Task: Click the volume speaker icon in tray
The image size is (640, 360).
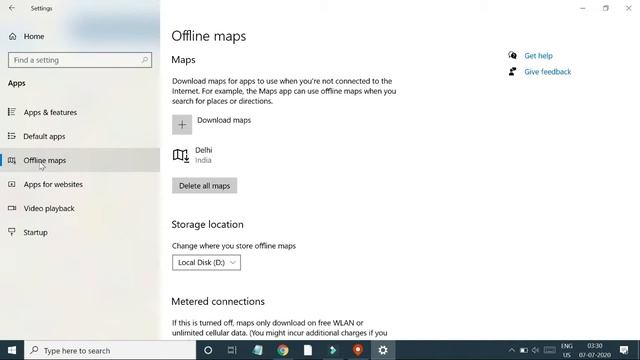Action: [536, 350]
